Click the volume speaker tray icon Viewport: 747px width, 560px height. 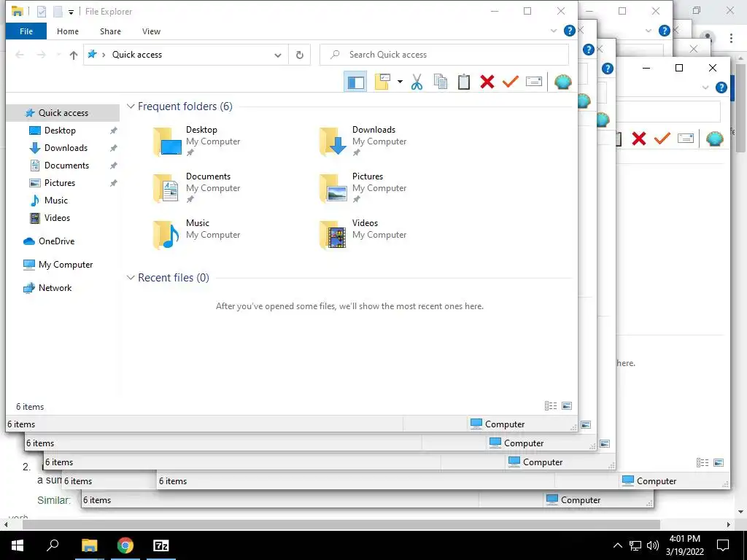coord(653,545)
